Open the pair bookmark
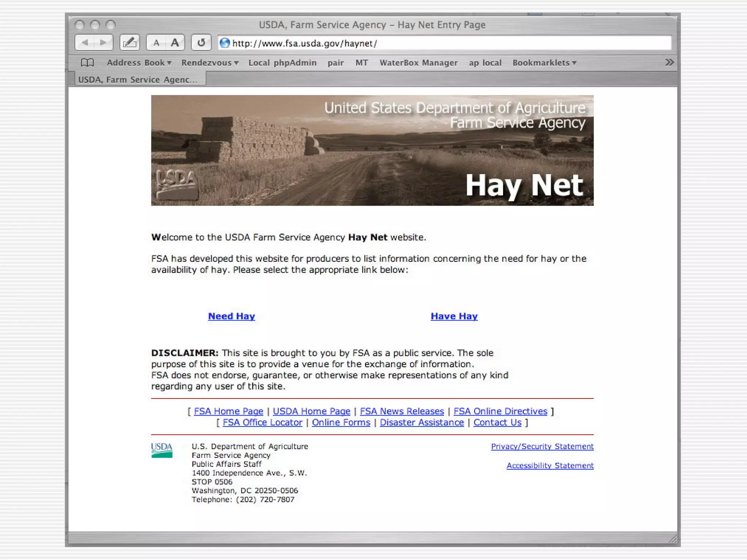 pos(336,63)
